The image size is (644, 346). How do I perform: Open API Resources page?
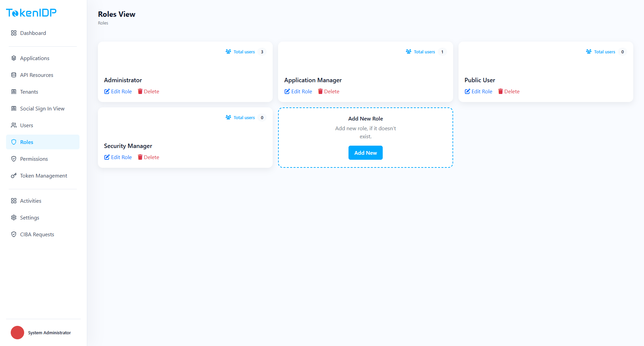tap(43, 75)
